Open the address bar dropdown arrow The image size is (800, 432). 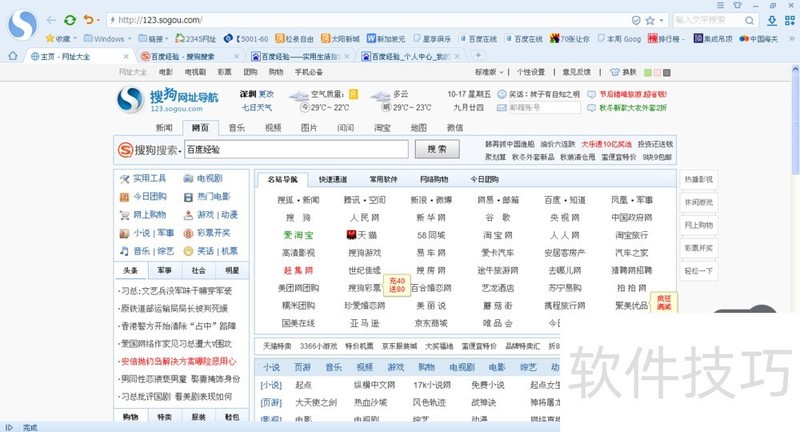coord(661,20)
